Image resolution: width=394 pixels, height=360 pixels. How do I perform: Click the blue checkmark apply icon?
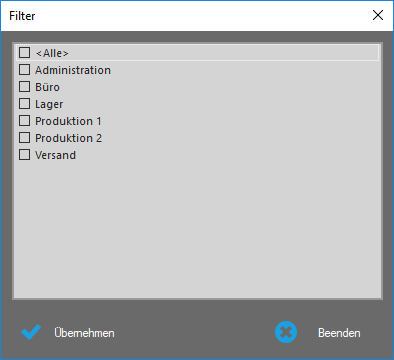[x=31, y=332]
